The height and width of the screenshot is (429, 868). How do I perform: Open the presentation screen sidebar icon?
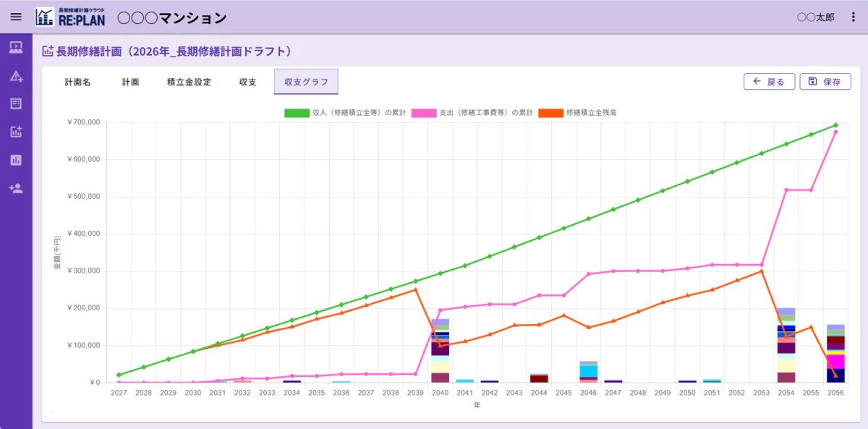click(16, 48)
